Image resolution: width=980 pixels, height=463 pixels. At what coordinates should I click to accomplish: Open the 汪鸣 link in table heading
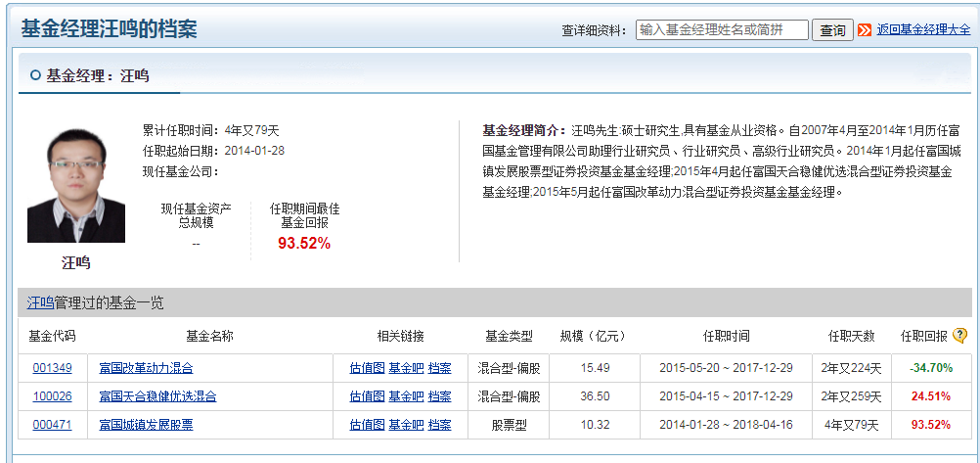pyautogui.click(x=40, y=303)
